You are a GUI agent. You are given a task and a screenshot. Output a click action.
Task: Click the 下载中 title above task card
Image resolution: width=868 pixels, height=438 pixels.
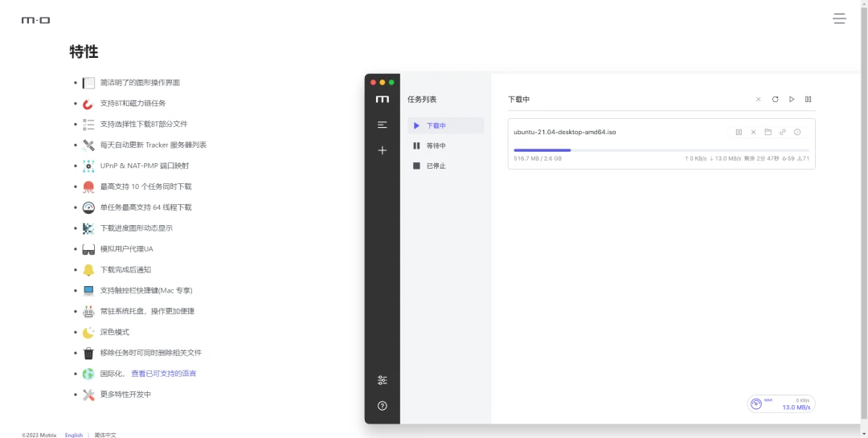(518, 100)
